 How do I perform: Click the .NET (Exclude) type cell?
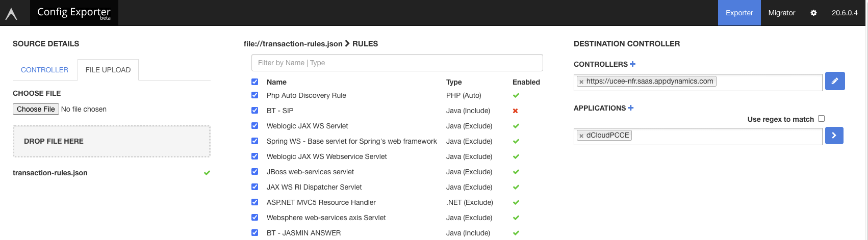pyautogui.click(x=470, y=202)
